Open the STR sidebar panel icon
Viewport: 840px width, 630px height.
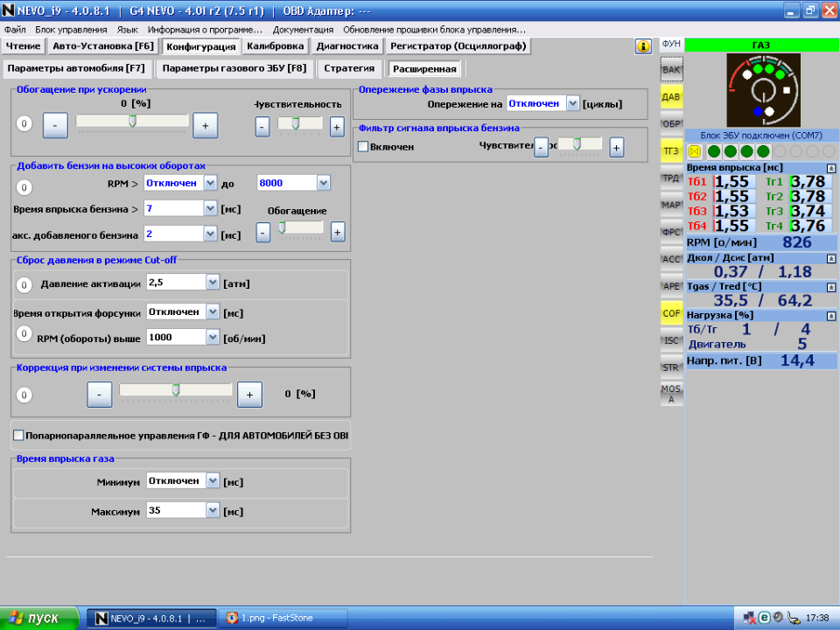[x=670, y=367]
